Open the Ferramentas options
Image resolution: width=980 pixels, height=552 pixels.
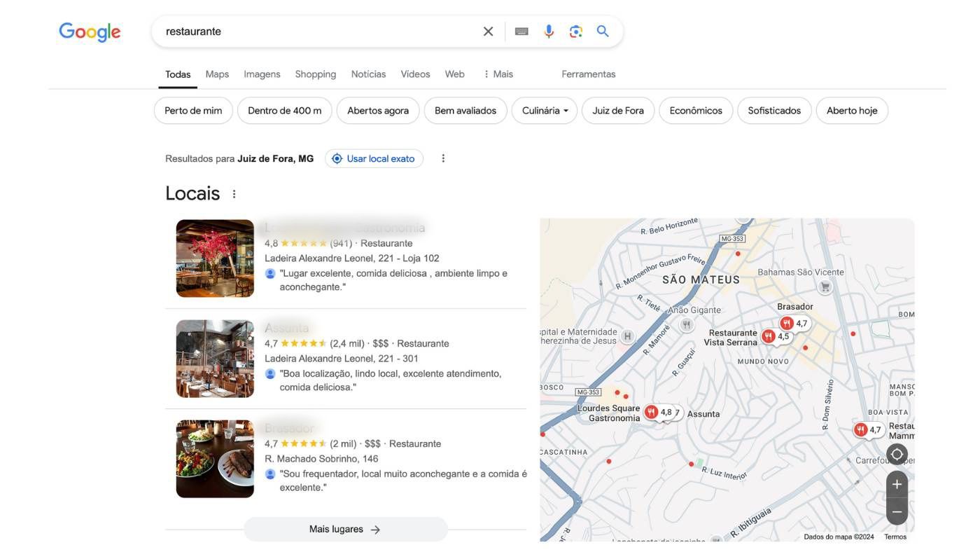point(588,74)
